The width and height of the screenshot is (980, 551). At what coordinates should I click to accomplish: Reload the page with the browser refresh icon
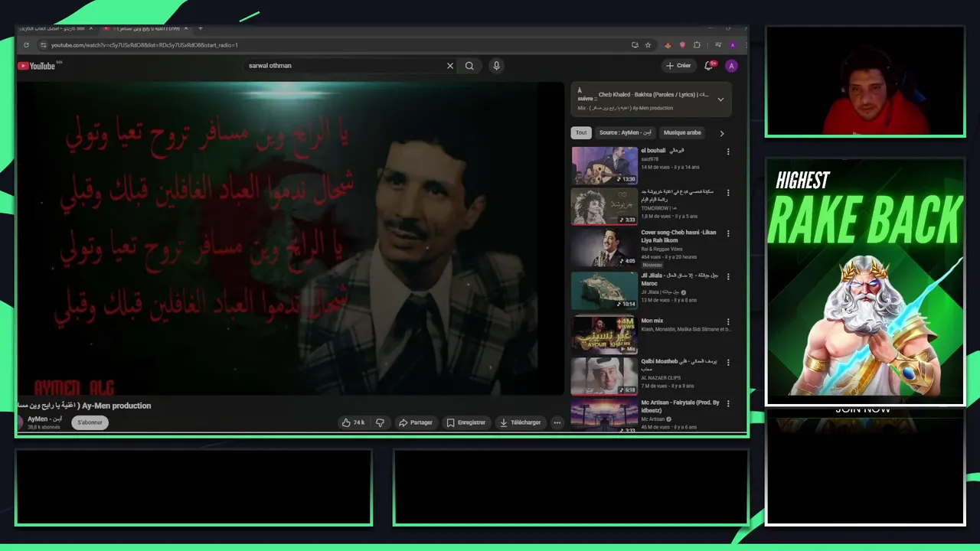click(26, 45)
